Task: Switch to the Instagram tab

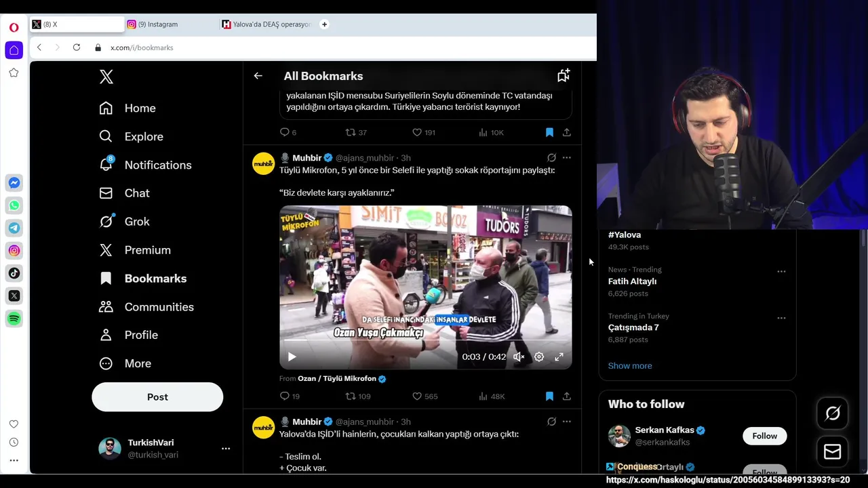Action: click(172, 24)
